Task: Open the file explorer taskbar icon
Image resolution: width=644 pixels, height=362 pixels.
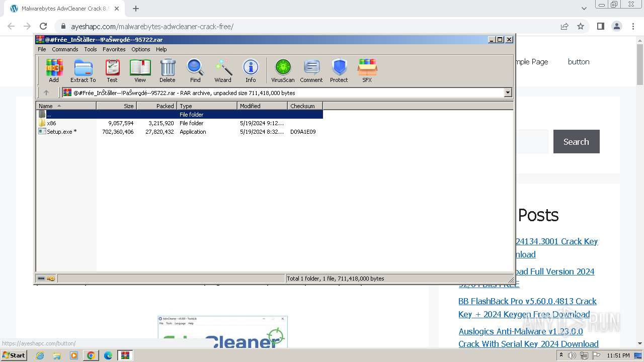Action: pos(57,355)
